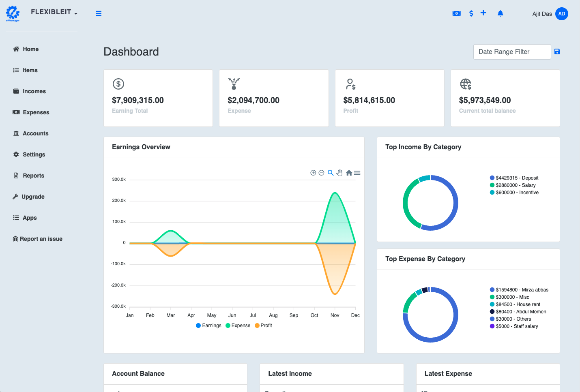The image size is (580, 392).
Task: Reset chart zoom with home icon
Action: (x=349, y=173)
